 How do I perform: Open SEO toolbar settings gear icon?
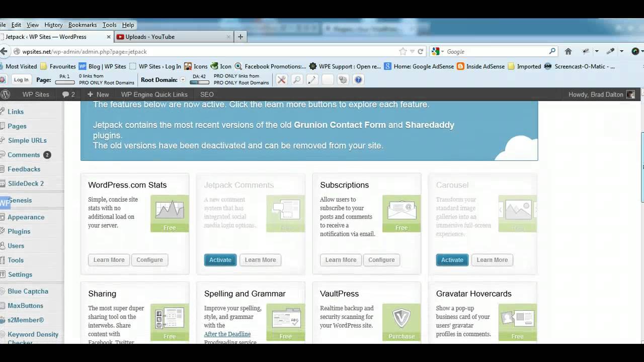[343, 79]
